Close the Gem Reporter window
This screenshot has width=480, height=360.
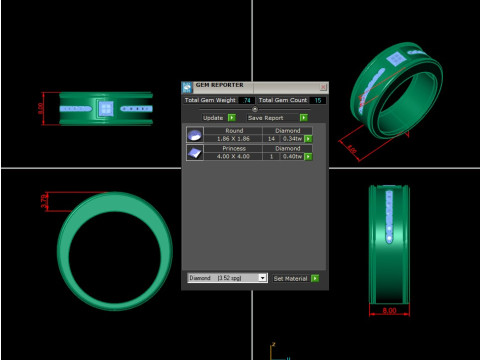pyautogui.click(x=323, y=87)
